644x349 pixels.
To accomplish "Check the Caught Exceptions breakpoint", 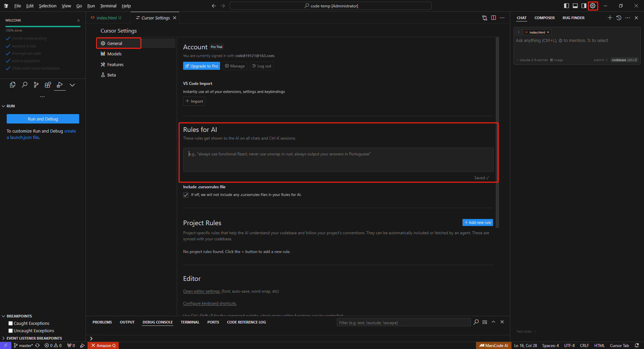I will pos(10,323).
